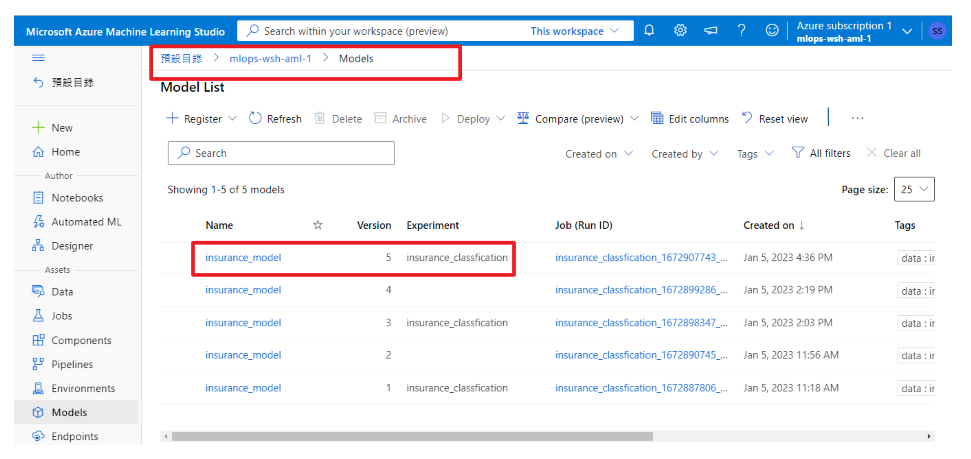Viewport: 971px width, 459px height.
Task: Open the Register dropdown
Action: coord(202,119)
